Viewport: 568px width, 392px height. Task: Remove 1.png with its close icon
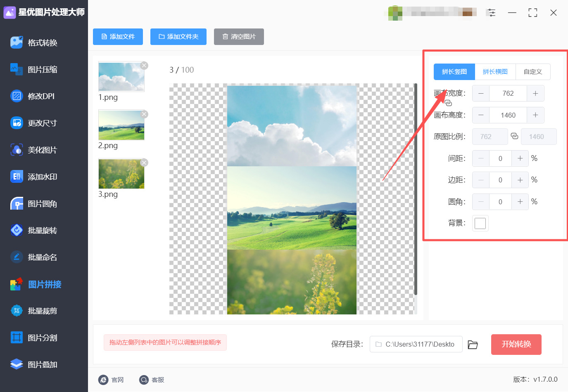tap(144, 66)
